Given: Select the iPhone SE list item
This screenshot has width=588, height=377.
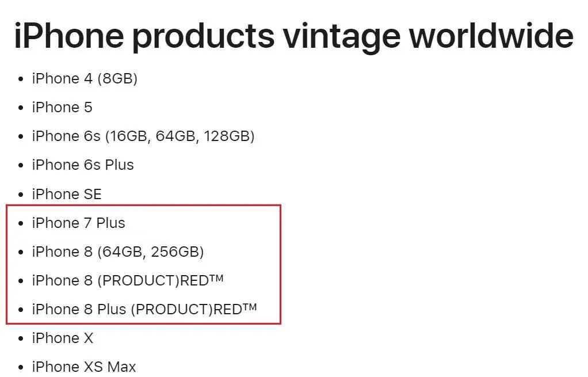Looking at the screenshot, I should click(67, 194).
